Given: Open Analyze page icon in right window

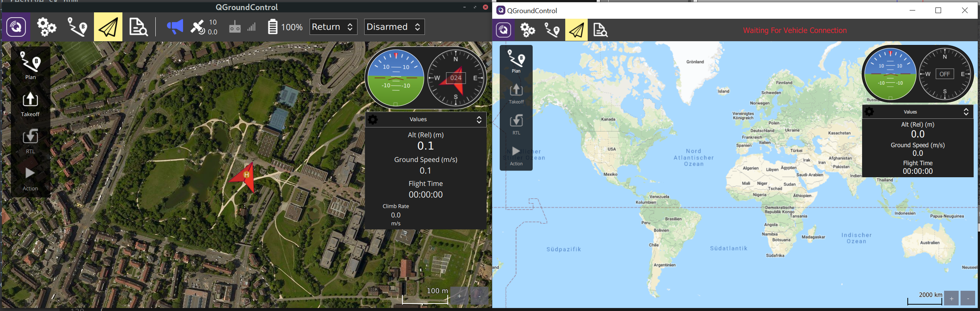Looking at the screenshot, I should click(601, 30).
